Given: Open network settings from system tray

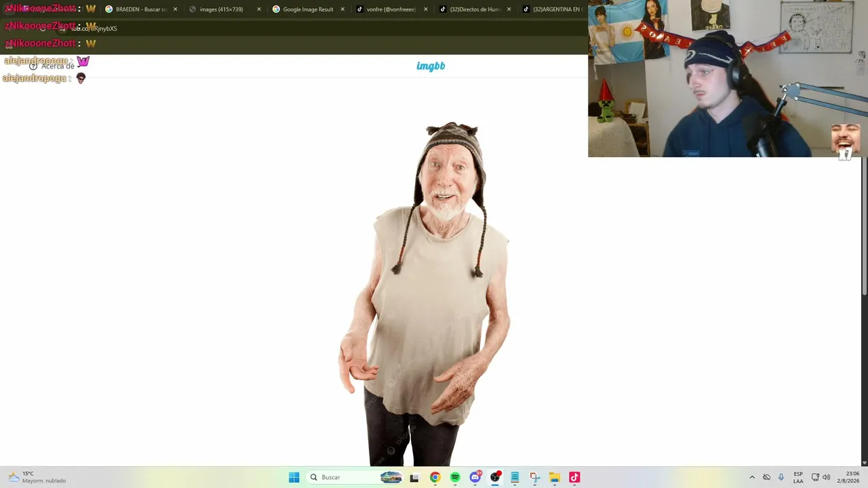Looking at the screenshot, I should click(815, 477).
